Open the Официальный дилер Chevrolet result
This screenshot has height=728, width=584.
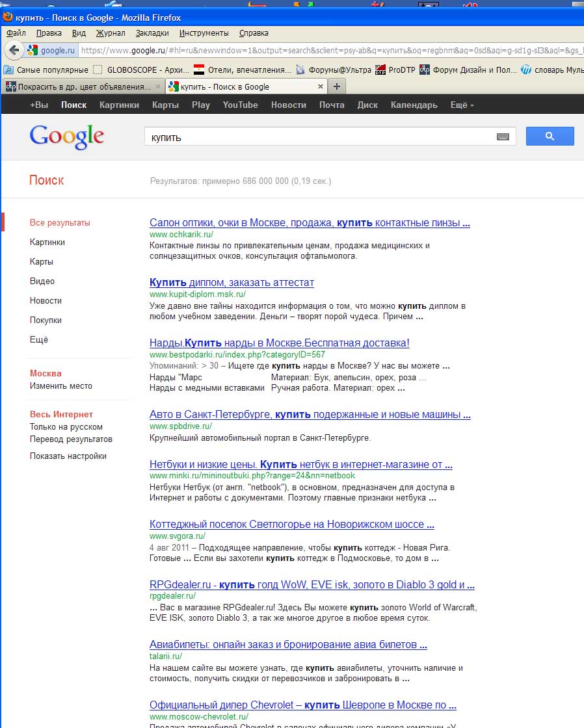coord(303,705)
